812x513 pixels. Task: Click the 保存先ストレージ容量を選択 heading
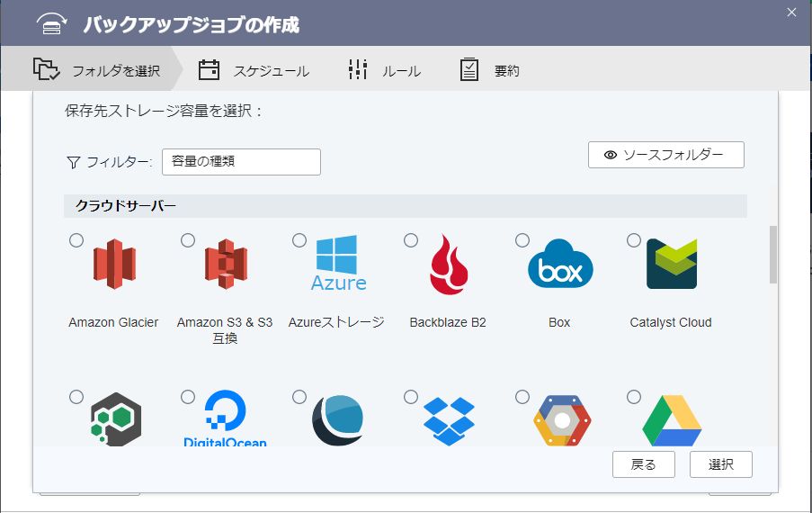pos(163,111)
